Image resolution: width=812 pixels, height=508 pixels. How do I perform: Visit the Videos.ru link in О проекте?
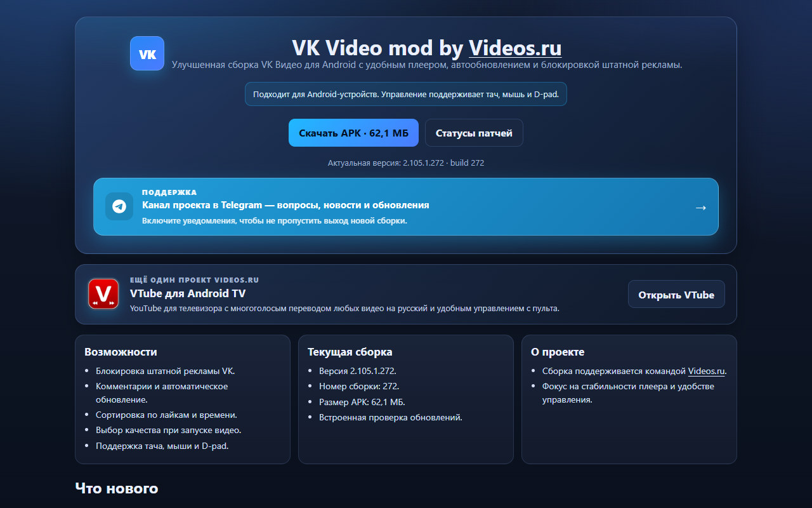[706, 371]
